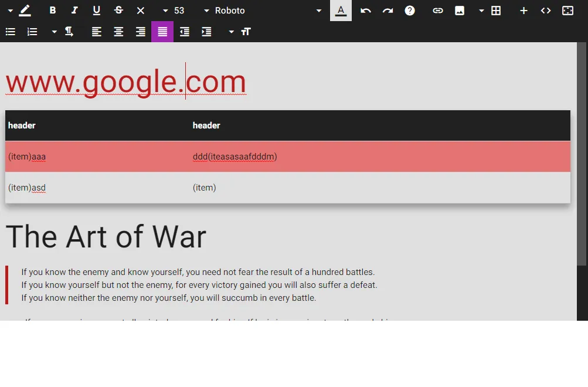This screenshot has height=387, width=588.
Task: Align text left
Action: [97, 32]
